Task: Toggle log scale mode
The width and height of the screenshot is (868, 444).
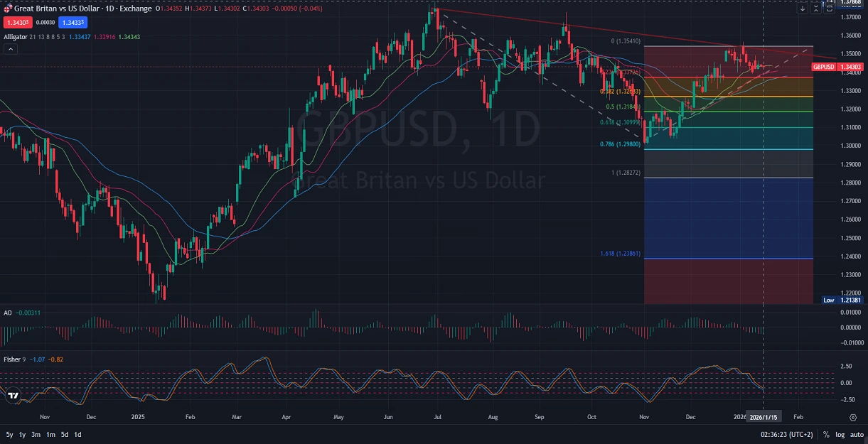Action: pyautogui.click(x=839, y=434)
